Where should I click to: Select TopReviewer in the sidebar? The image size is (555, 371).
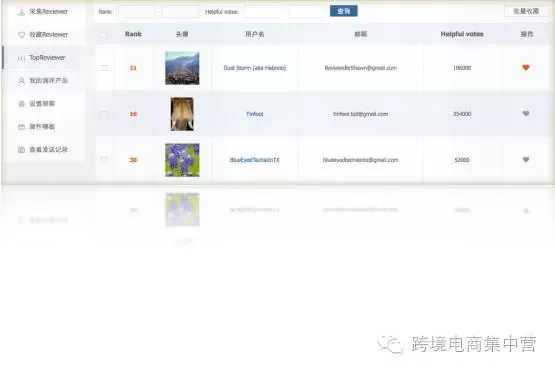tap(44, 58)
